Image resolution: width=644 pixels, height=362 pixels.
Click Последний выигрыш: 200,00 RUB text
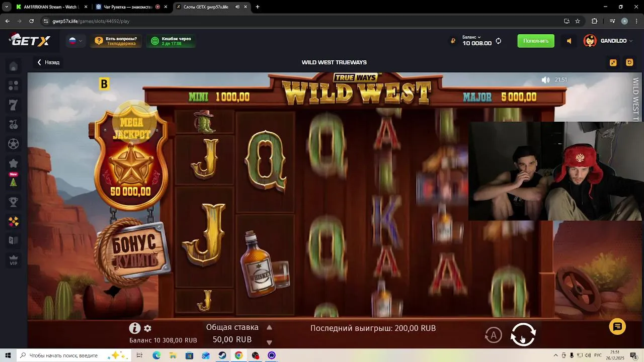pos(373,328)
